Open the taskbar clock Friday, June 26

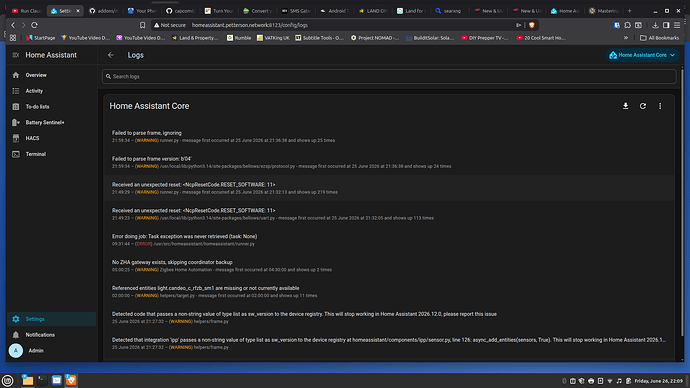(x=658, y=381)
